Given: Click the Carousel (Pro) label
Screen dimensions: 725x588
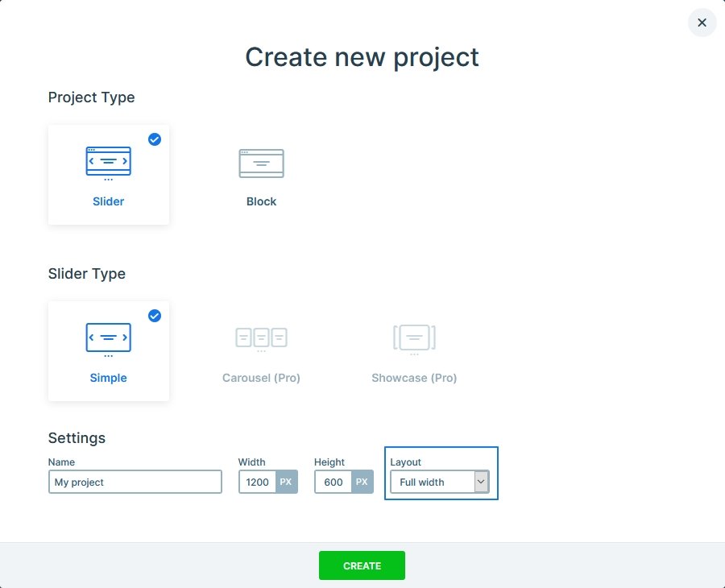Looking at the screenshot, I should point(261,378).
